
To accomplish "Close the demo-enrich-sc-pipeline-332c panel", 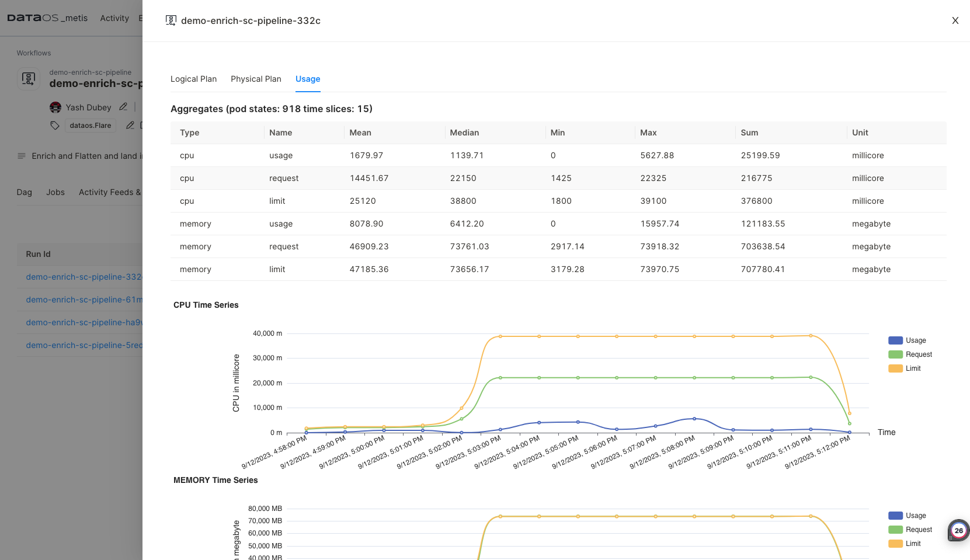I will pyautogui.click(x=955, y=20).
